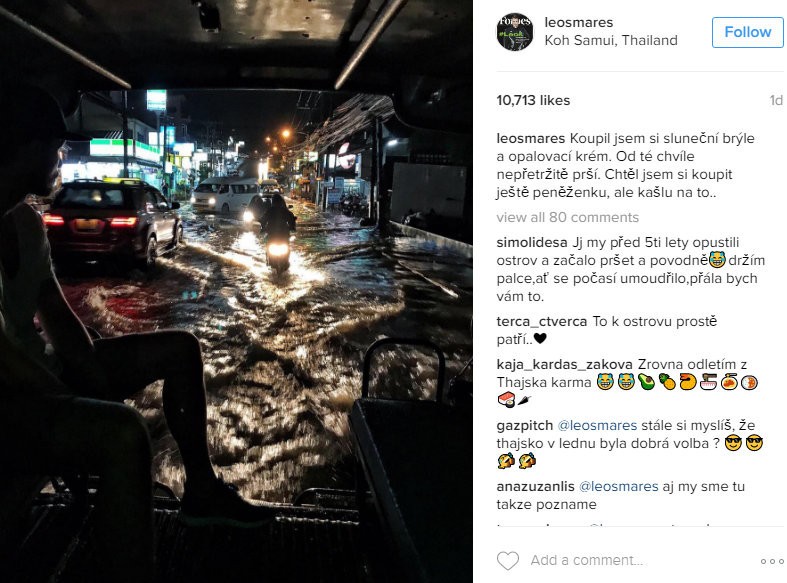
Task: Open anazuzanlis commenter profile
Action: (x=535, y=487)
